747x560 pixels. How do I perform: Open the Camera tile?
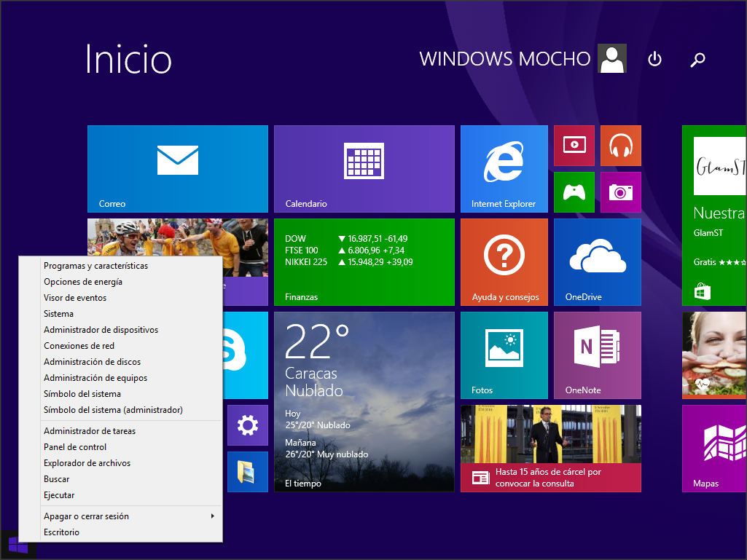pos(621,192)
